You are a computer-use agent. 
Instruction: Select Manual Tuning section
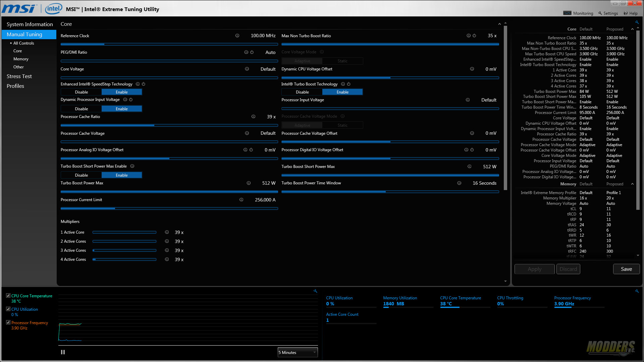pos(29,35)
